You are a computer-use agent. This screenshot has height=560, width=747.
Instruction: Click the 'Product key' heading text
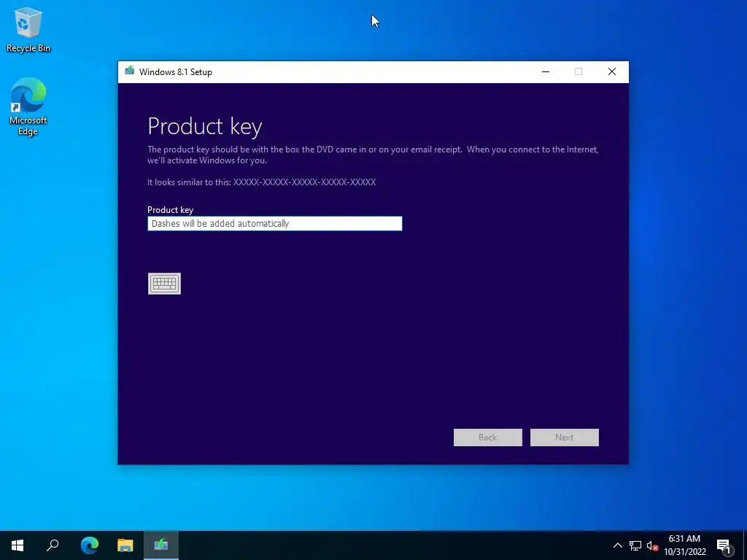coord(205,126)
